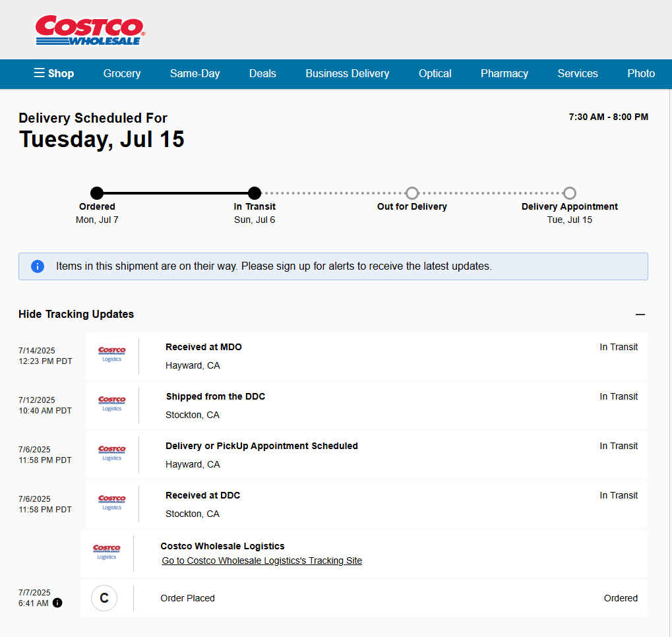
Task: Select the 'Received at MDO' text
Action: click(204, 347)
